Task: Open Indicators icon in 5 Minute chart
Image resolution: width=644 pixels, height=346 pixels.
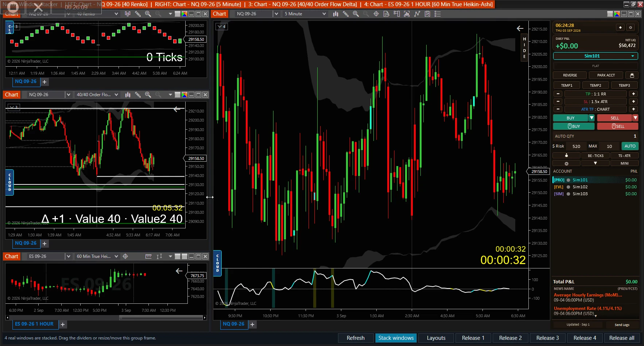Action: 407,14
